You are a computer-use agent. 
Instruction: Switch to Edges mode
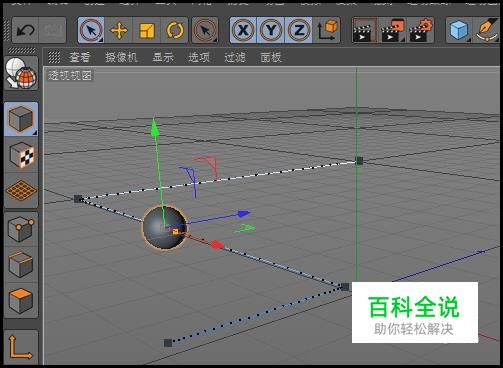click(21, 265)
